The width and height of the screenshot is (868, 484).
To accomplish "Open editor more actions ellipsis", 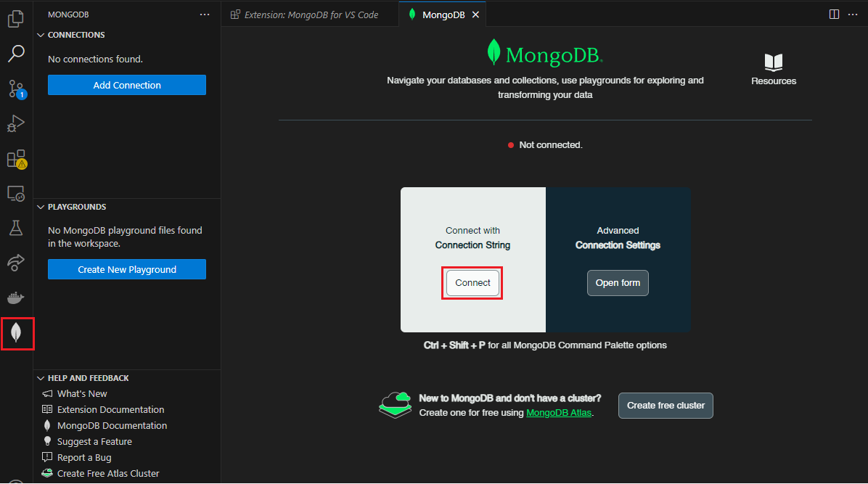I will pos(853,15).
